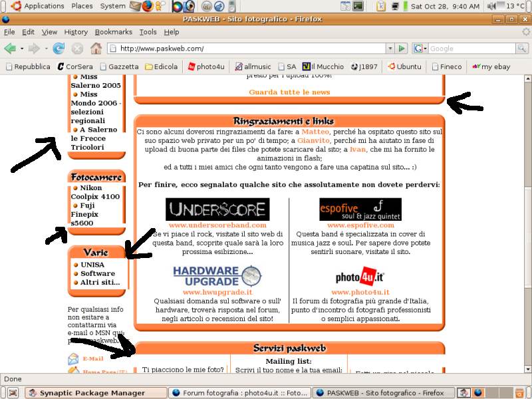This screenshot has height=399, width=532.
Task: Open the volume control speaker icon
Action: (x=491, y=6)
